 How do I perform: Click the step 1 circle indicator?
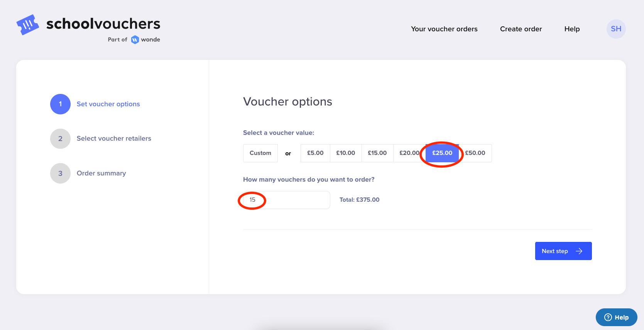pyautogui.click(x=60, y=104)
